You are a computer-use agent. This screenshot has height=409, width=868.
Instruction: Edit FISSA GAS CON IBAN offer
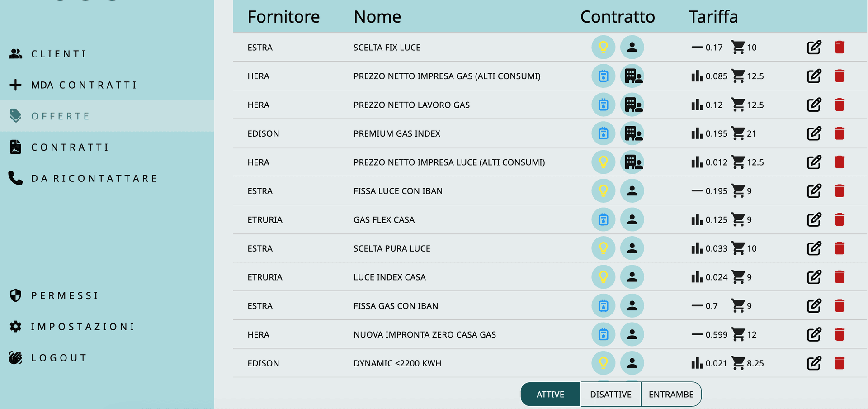click(814, 306)
